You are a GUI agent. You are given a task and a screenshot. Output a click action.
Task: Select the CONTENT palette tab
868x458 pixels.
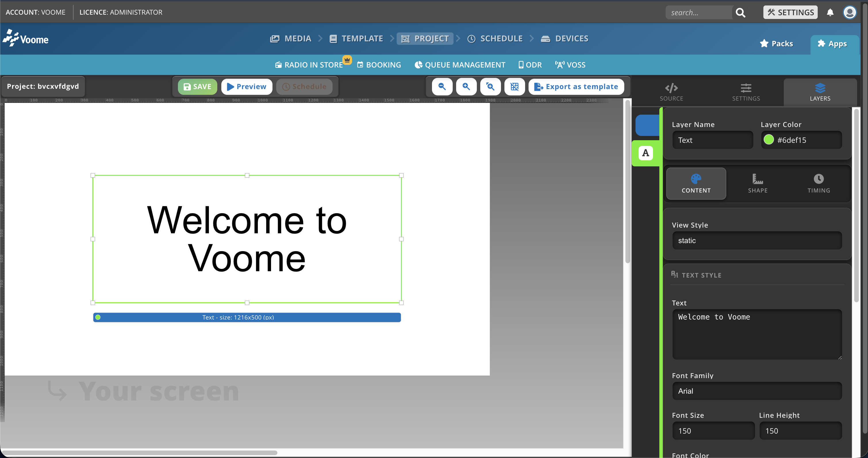[x=696, y=184]
